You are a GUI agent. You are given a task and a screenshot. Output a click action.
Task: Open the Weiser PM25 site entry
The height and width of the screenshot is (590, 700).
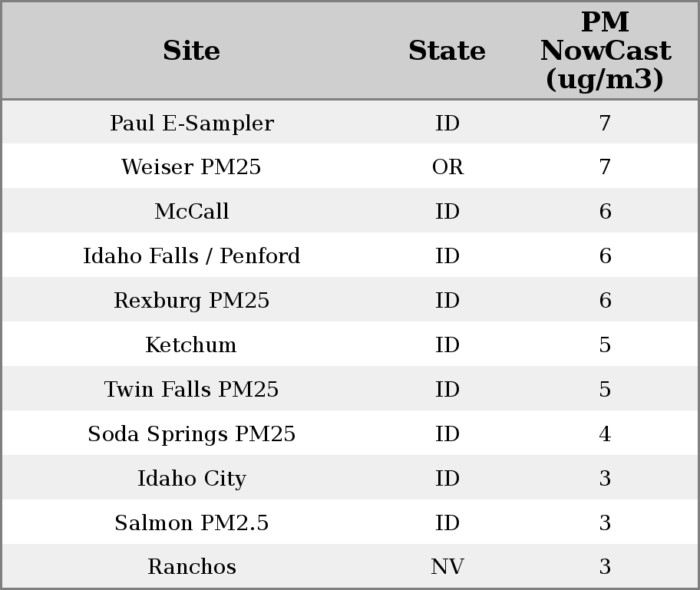tap(191, 167)
